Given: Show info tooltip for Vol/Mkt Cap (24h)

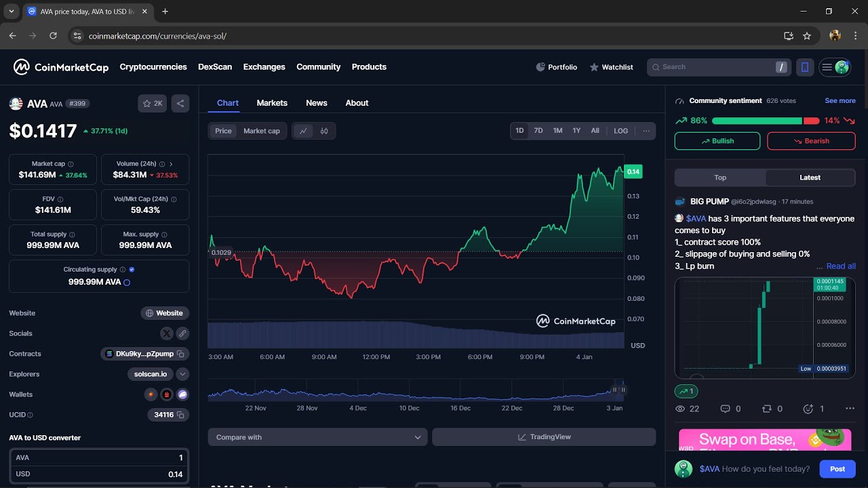Looking at the screenshot, I should click(x=174, y=199).
